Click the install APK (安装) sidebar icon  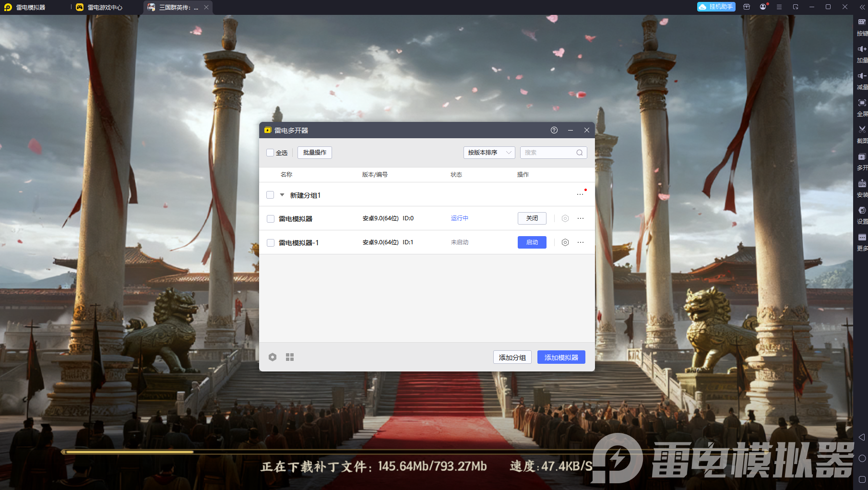(862, 183)
